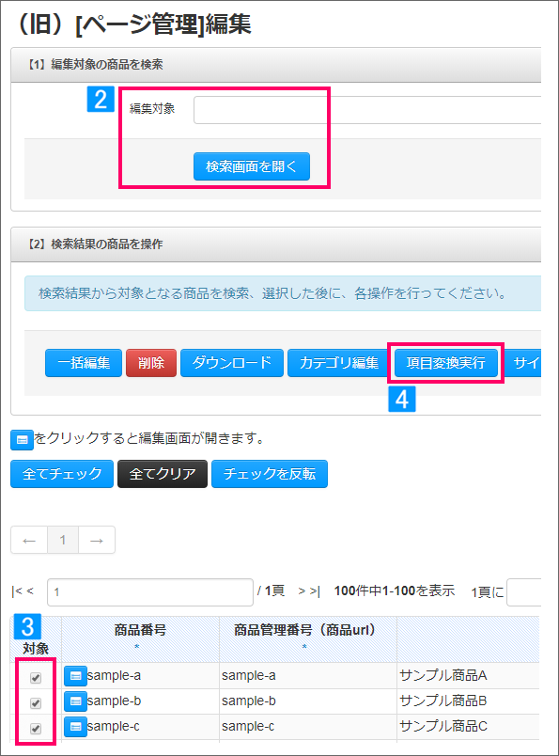Uncheck the sample-c target checkbox
The image size is (559, 756).
click(x=36, y=728)
